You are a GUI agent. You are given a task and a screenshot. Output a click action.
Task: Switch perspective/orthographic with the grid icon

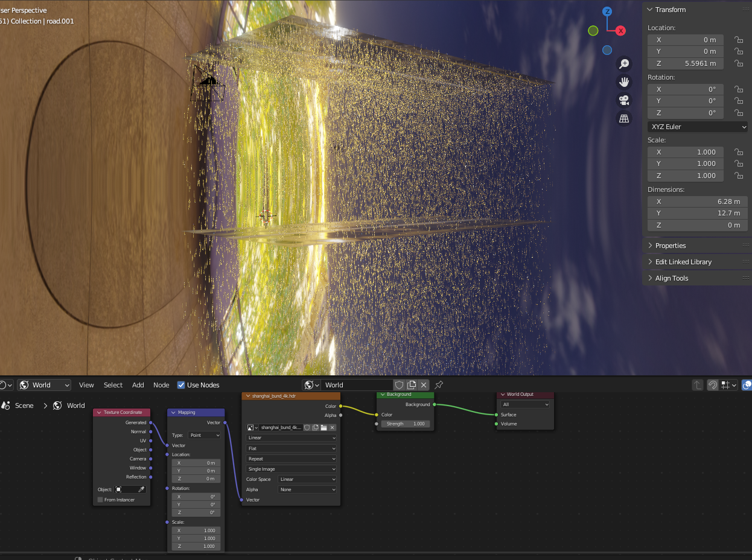624,119
